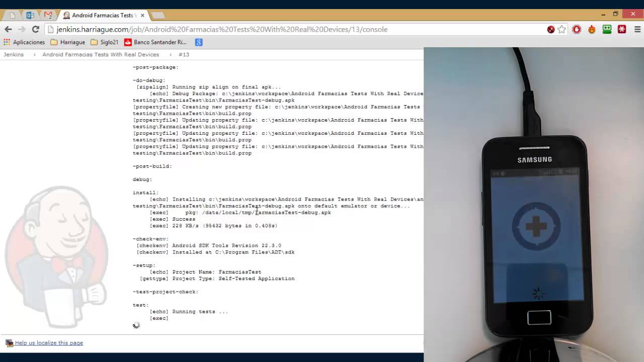Open the Banco Santander Río bookmark

(x=155, y=42)
